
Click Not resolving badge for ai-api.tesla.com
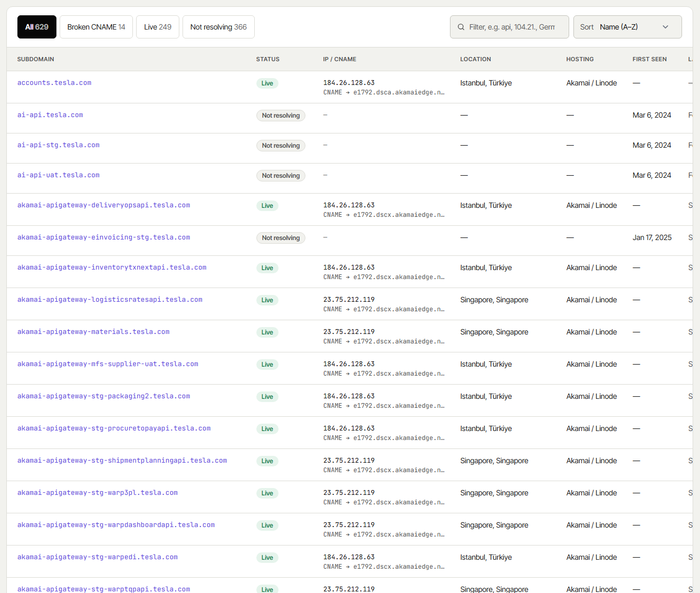[x=281, y=116]
